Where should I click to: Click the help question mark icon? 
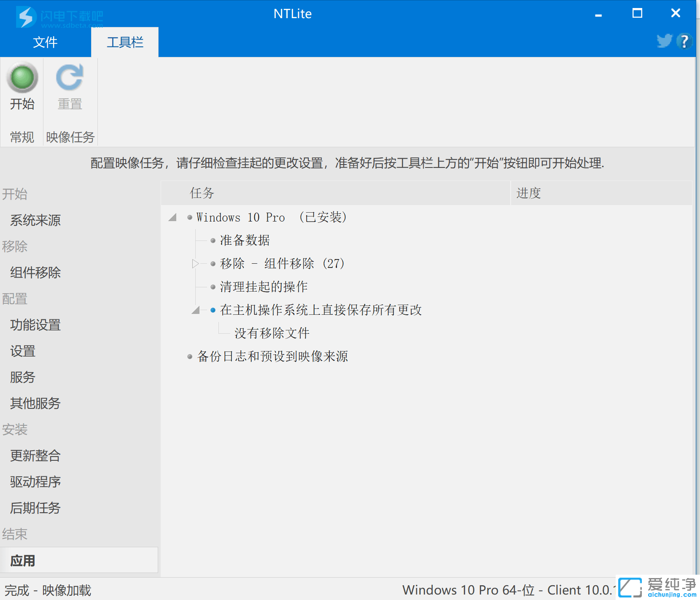(684, 41)
